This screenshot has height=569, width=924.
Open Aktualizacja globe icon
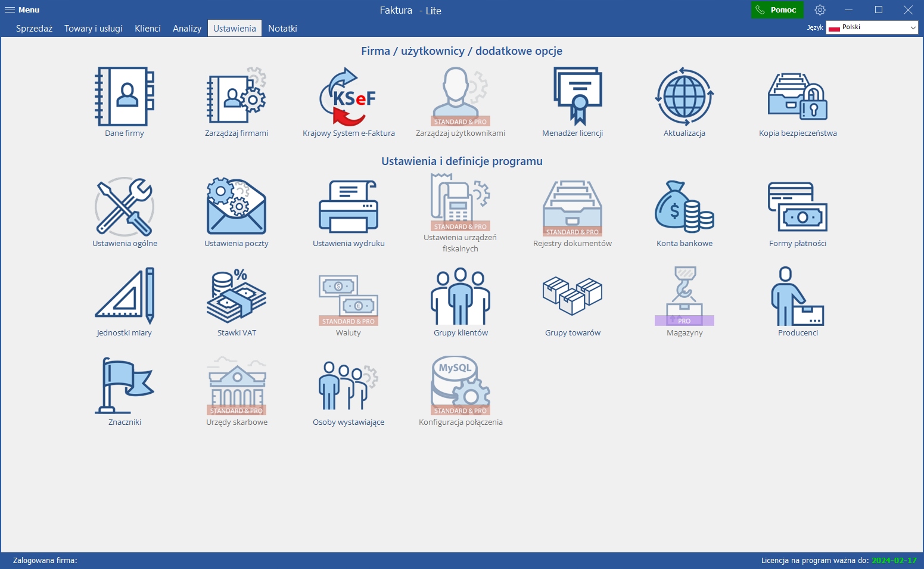[x=685, y=97]
